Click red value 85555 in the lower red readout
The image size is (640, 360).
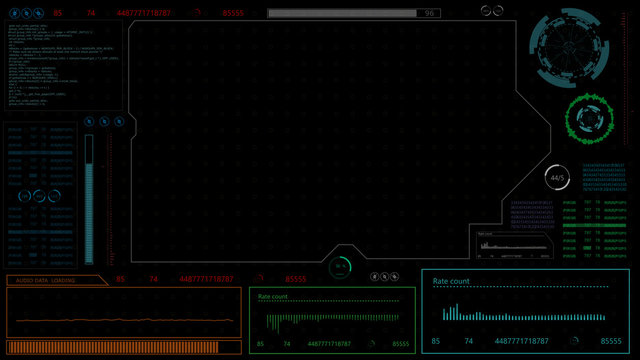pyautogui.click(x=296, y=279)
